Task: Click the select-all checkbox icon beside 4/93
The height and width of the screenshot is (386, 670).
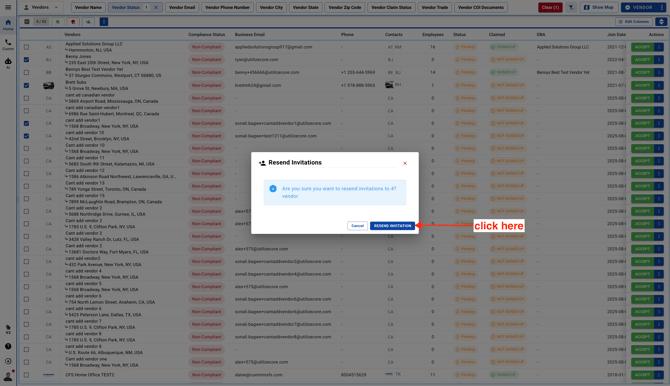Action: pyautogui.click(x=26, y=22)
